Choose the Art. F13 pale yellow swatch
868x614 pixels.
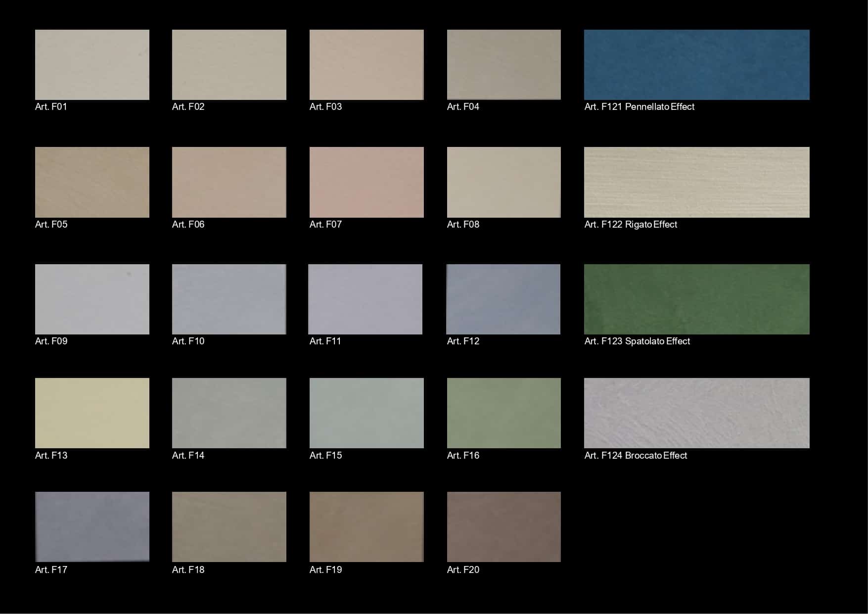click(92, 413)
